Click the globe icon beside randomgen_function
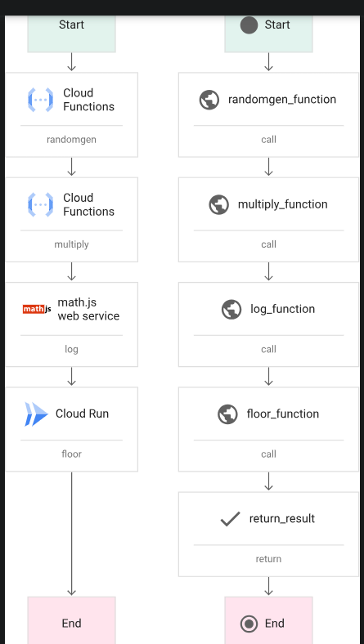Viewport: 364px width, 644px height. (209, 100)
